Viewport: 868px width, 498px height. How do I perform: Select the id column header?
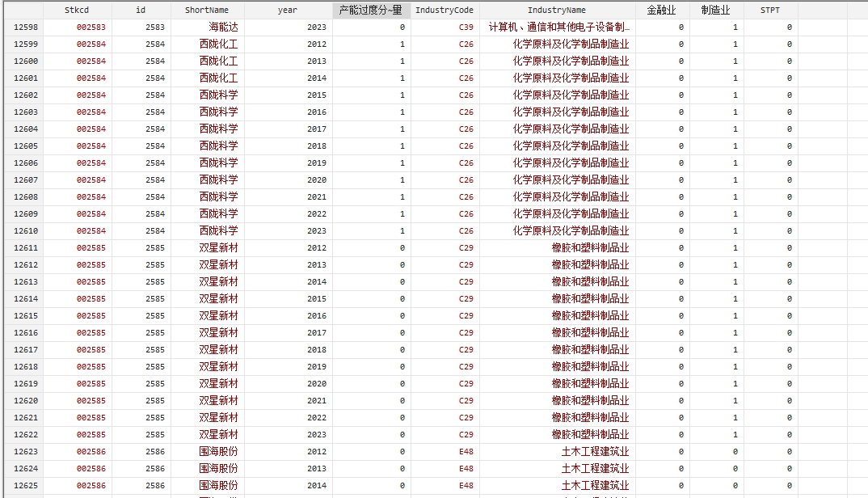click(x=141, y=10)
